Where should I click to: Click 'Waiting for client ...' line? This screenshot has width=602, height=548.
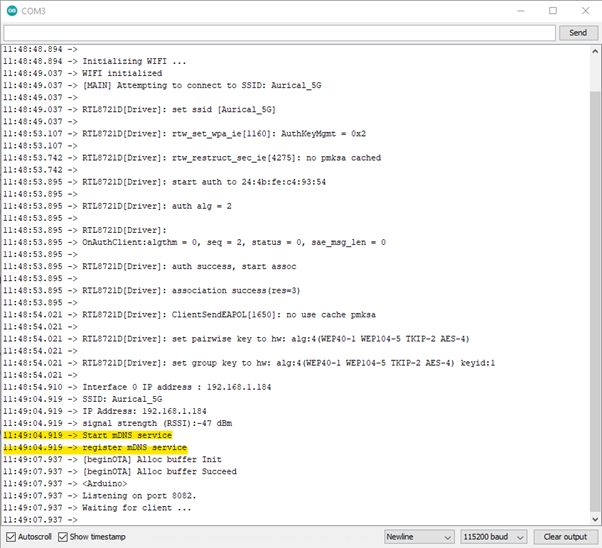point(97,508)
